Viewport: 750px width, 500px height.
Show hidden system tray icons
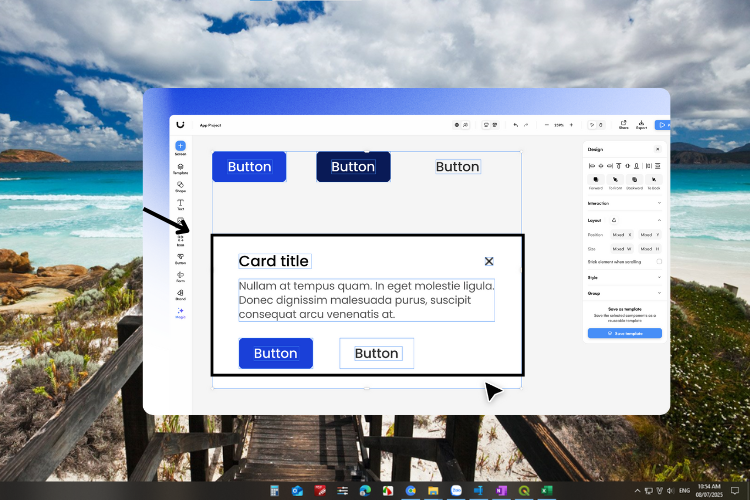(x=637, y=490)
